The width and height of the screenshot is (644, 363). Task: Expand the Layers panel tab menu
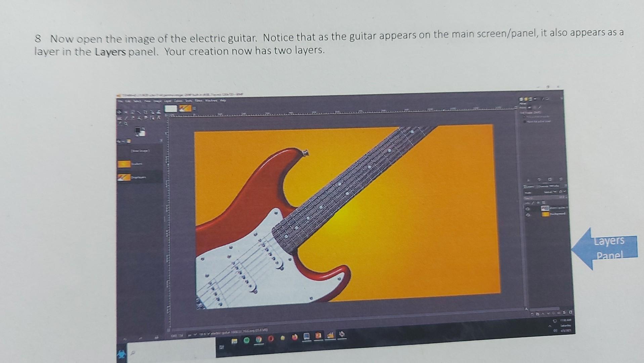tap(566, 186)
